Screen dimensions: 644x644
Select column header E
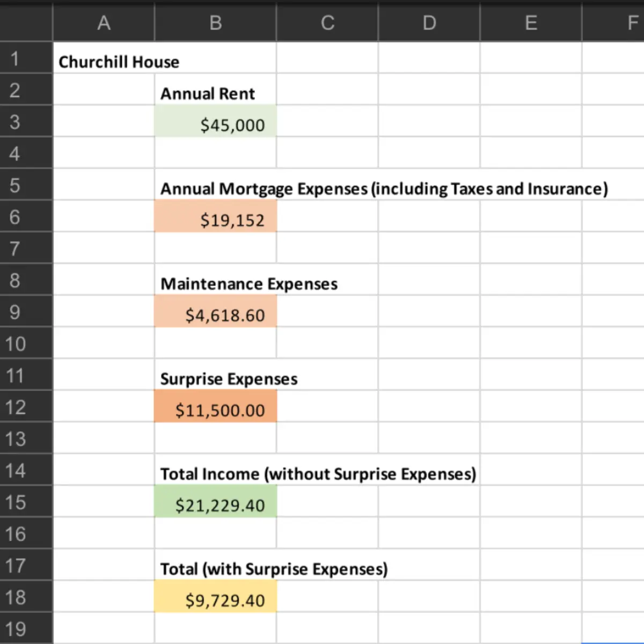pos(530,23)
